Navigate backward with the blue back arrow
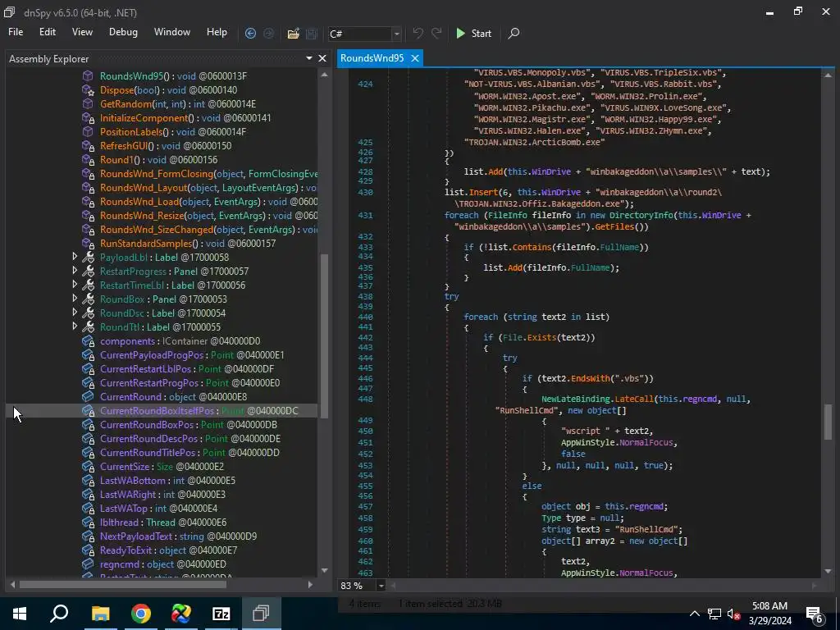The height and width of the screenshot is (630, 840). tap(250, 33)
